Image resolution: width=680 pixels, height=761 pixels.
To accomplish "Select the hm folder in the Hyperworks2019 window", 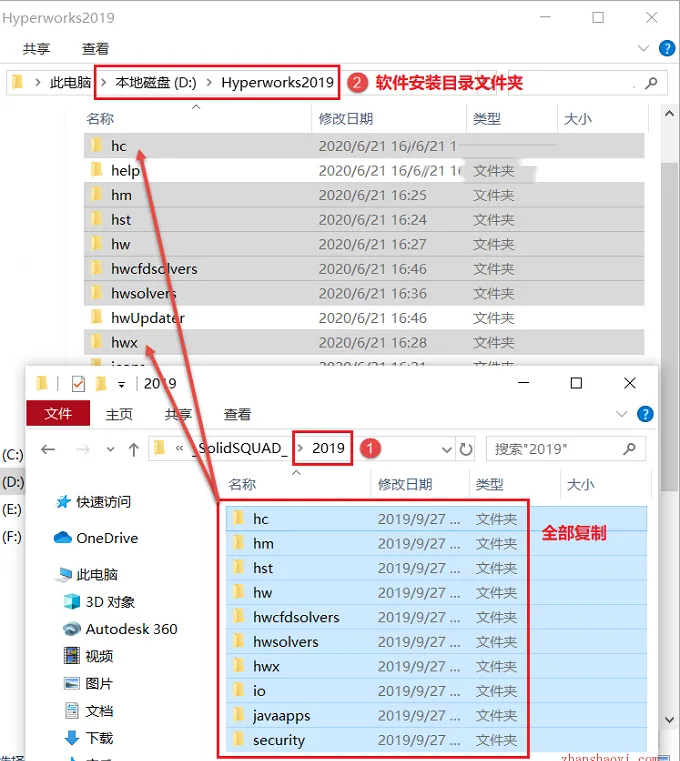I will click(364, 195).
